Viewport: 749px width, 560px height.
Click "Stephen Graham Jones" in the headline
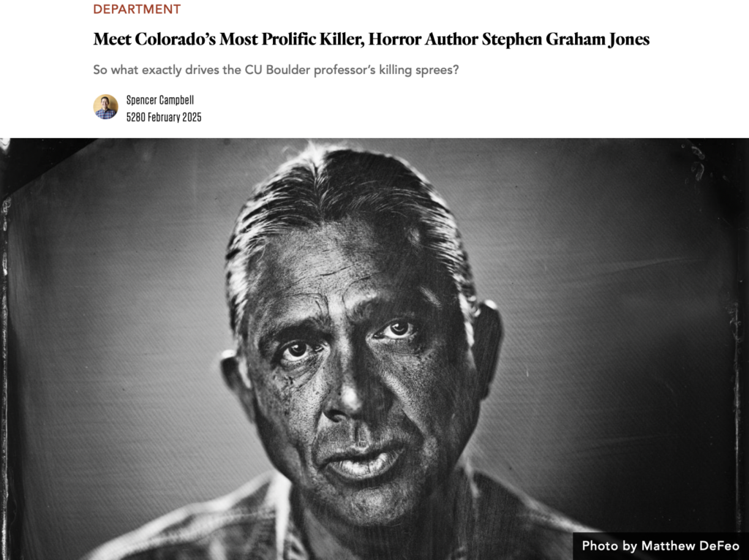tap(565, 39)
